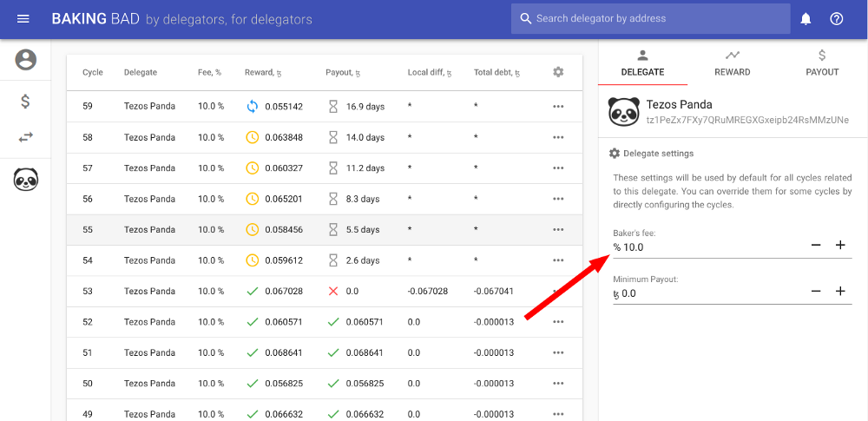This screenshot has height=421, width=868.
Task: Open table settings gear in header
Action: point(558,71)
